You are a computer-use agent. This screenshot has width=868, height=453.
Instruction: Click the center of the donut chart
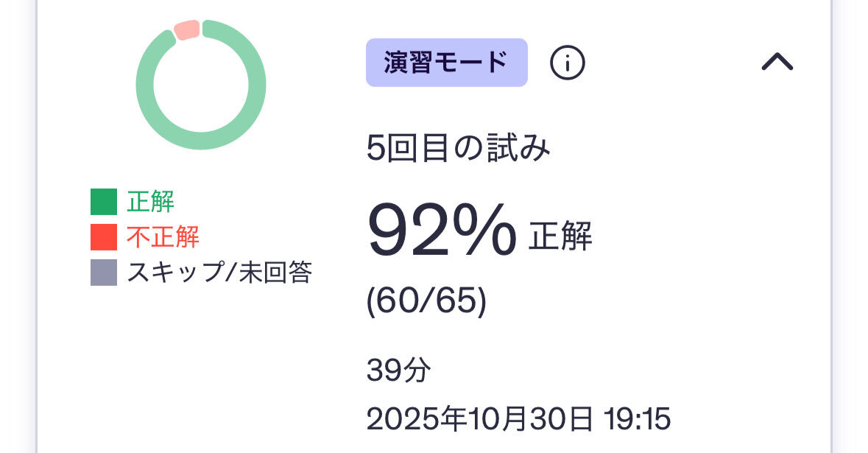pos(201,85)
